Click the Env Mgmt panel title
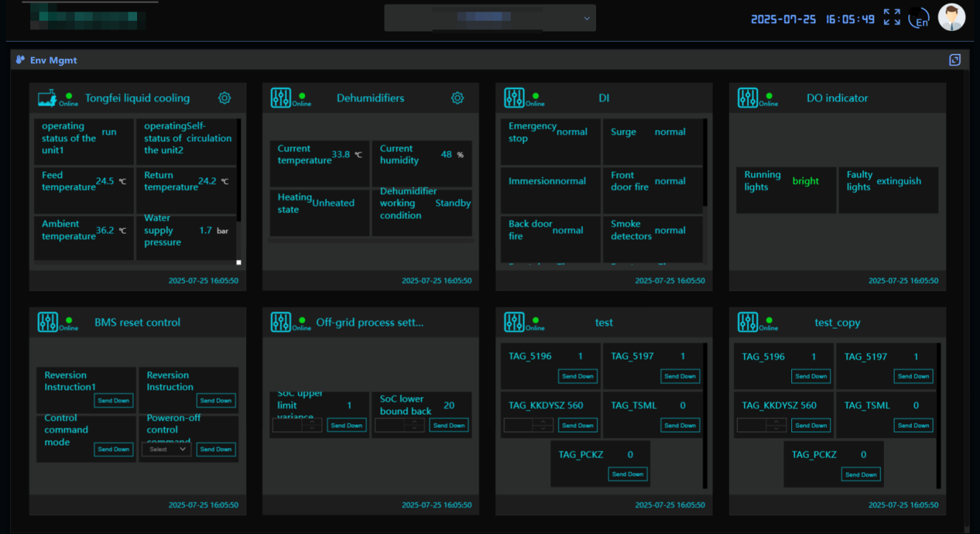 pos(53,60)
